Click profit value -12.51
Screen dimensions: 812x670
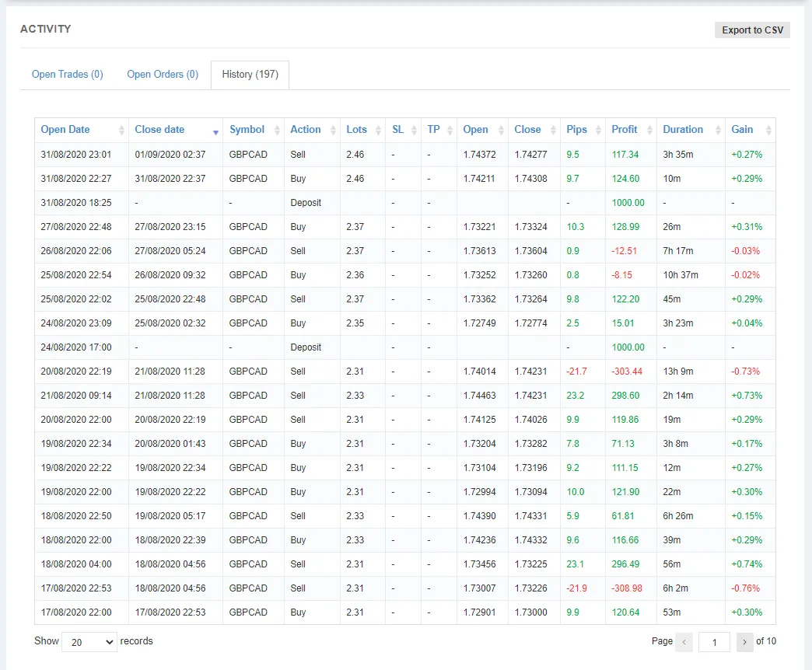(x=625, y=251)
